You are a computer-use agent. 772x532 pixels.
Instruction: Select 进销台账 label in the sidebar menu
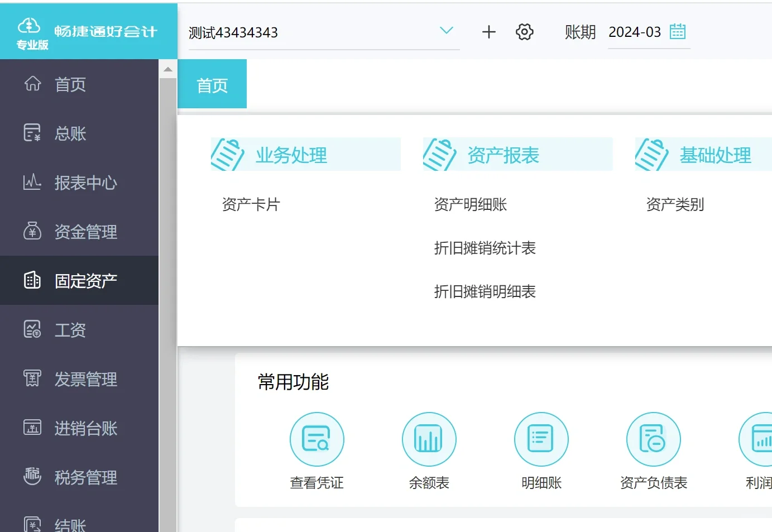click(86, 428)
